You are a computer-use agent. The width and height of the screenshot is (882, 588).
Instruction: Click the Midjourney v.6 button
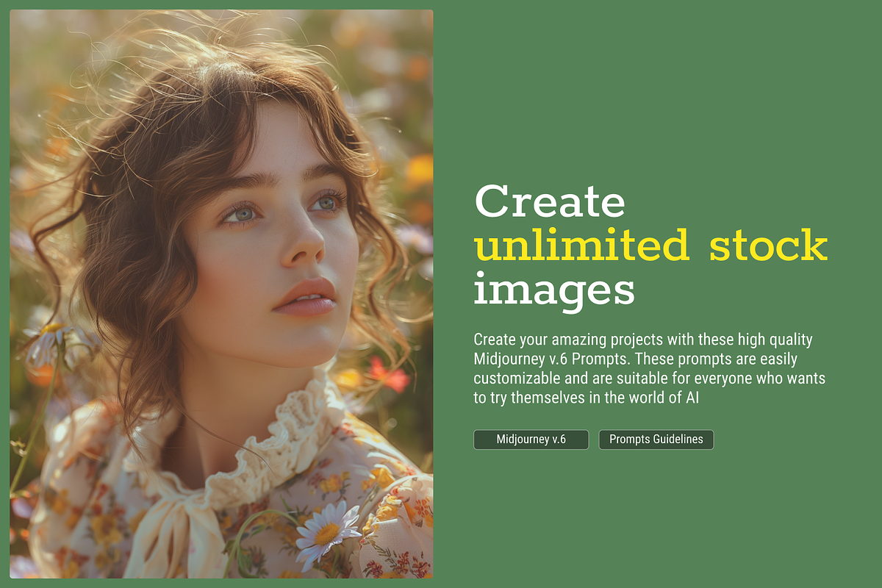(x=531, y=440)
